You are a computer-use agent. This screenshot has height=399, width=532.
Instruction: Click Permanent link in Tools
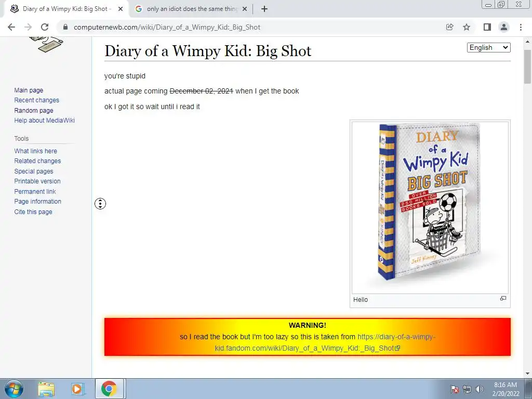coord(35,191)
